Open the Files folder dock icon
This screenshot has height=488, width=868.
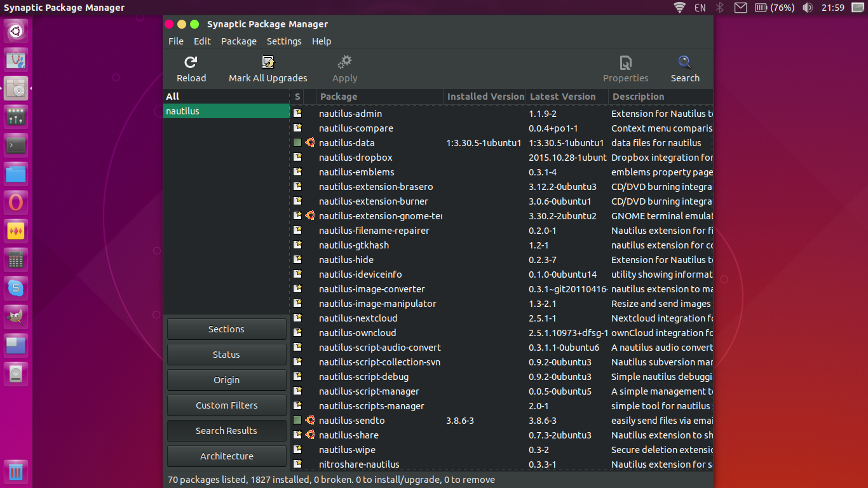(16, 173)
